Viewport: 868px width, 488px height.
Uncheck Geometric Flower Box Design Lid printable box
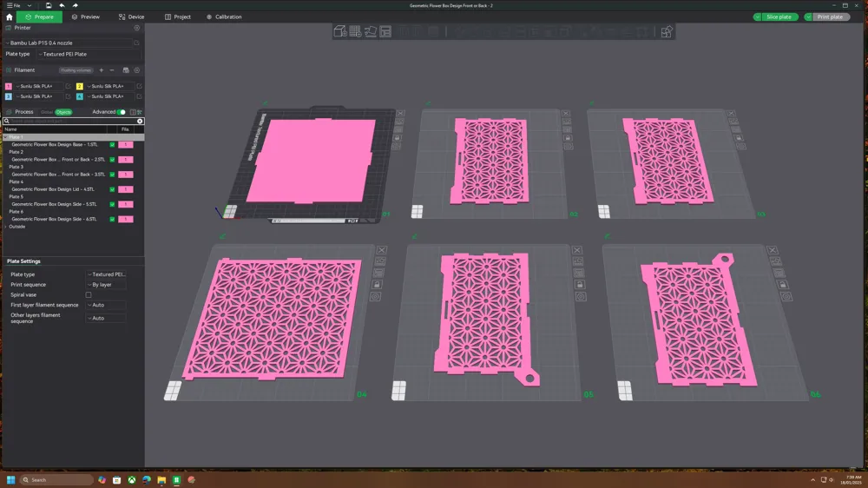(x=112, y=189)
